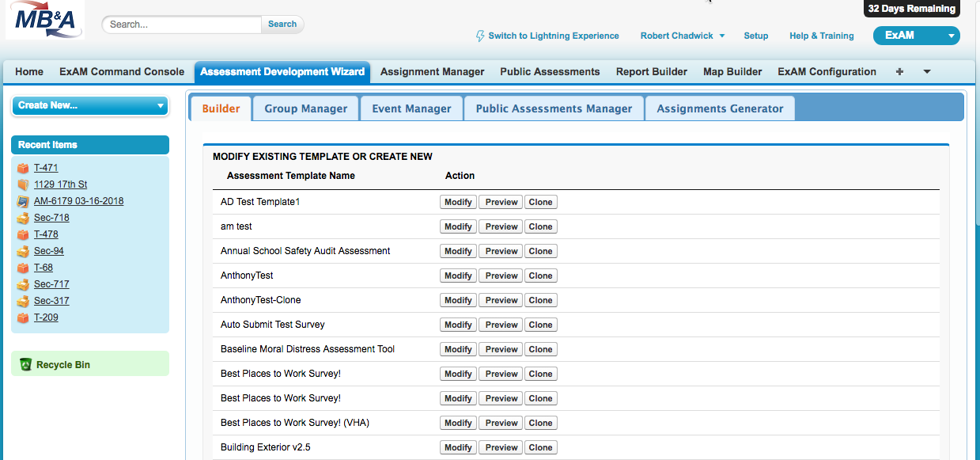Viewport: 980px width, 460px height.
Task: Open ExAM Command Console tab
Action: point(122,71)
